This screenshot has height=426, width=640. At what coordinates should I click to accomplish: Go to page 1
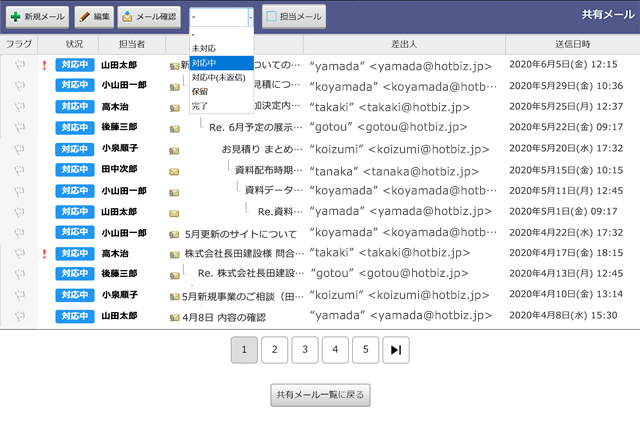point(244,350)
